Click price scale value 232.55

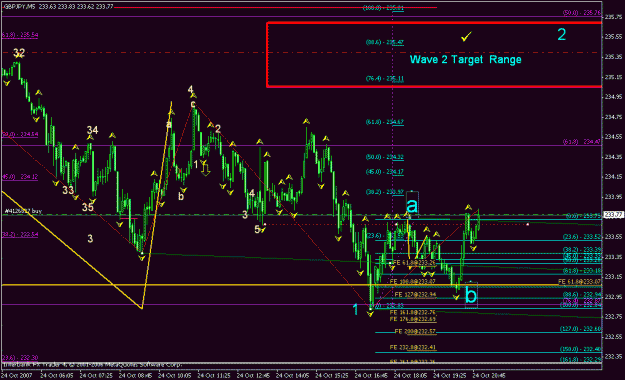point(613,337)
